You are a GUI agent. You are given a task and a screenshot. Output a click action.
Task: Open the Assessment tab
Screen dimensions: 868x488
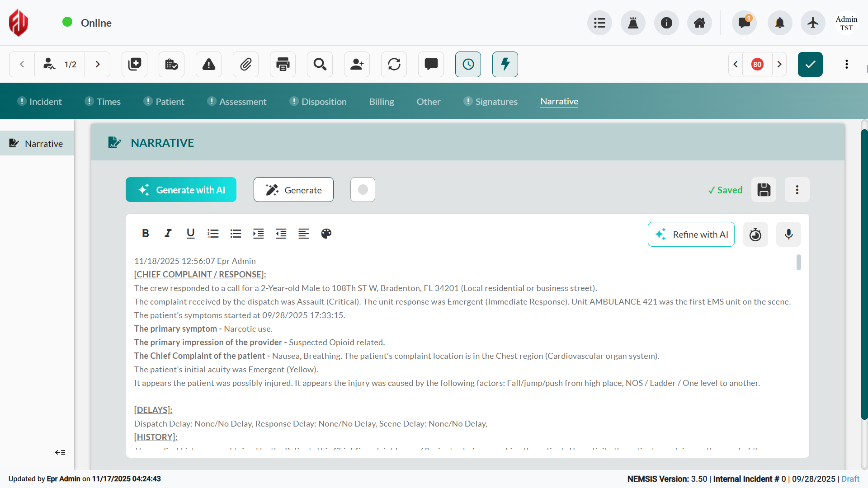click(242, 102)
